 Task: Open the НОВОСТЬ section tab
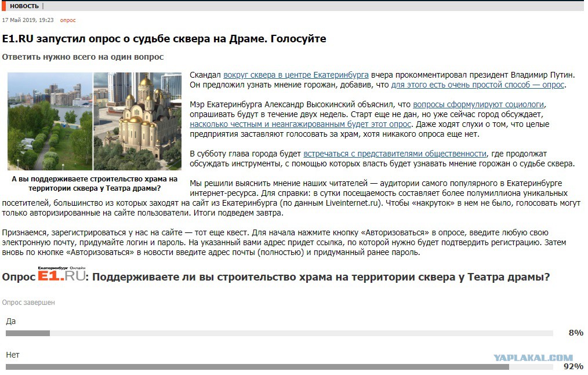pos(24,6)
